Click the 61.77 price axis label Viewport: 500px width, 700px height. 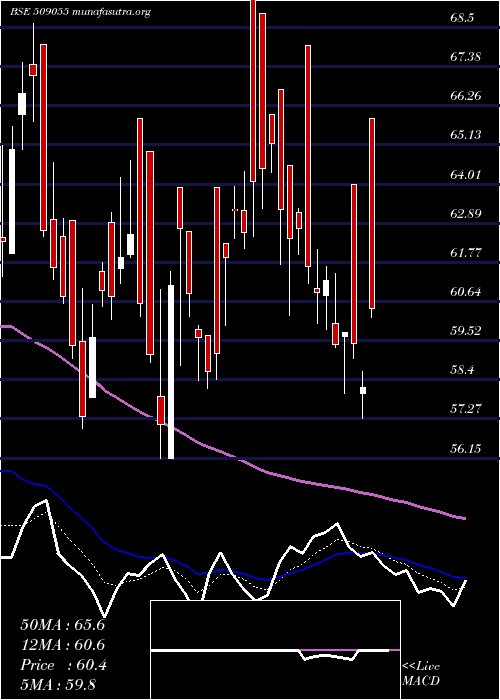(466, 253)
